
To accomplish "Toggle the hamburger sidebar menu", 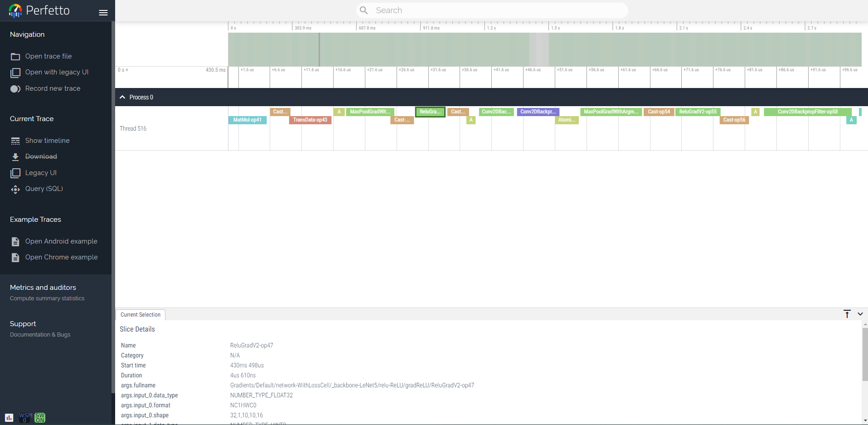I will click(103, 13).
